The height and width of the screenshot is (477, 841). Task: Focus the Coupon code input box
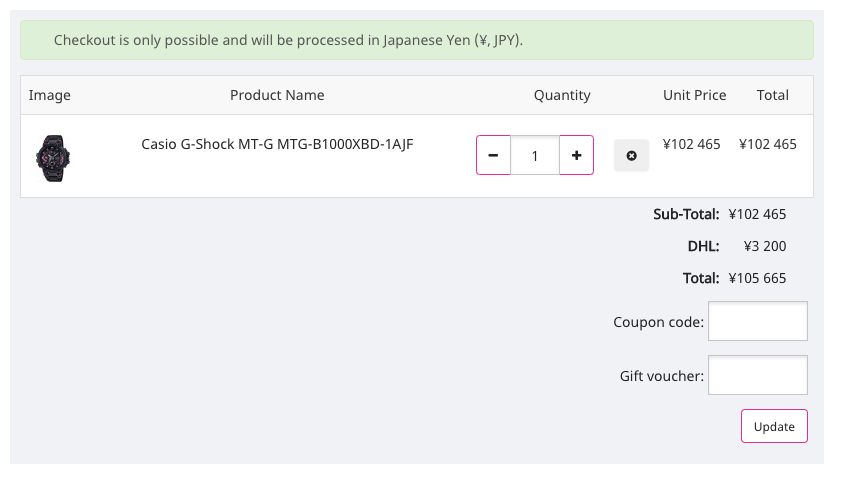(x=757, y=321)
